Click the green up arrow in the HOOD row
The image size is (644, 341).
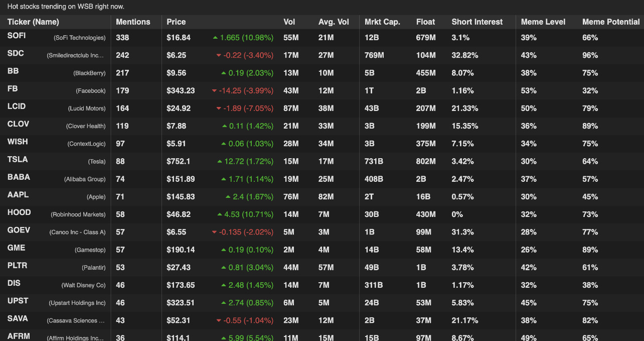[x=220, y=214]
